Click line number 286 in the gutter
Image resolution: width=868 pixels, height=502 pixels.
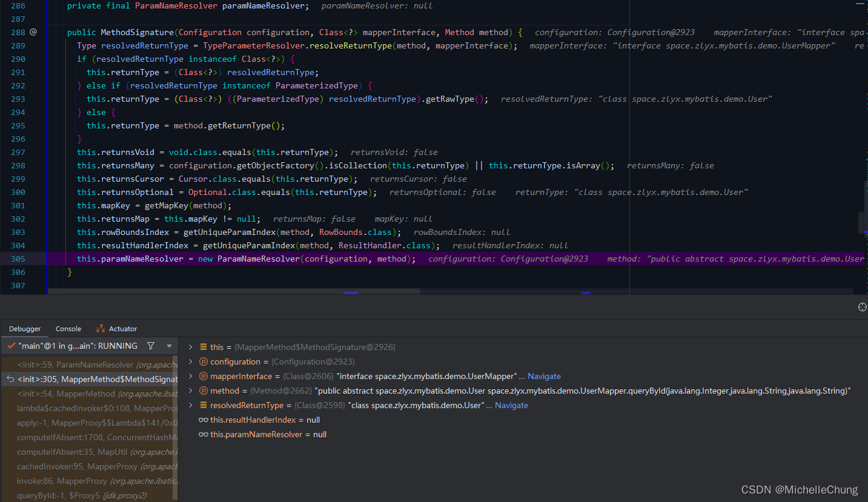pos(18,5)
